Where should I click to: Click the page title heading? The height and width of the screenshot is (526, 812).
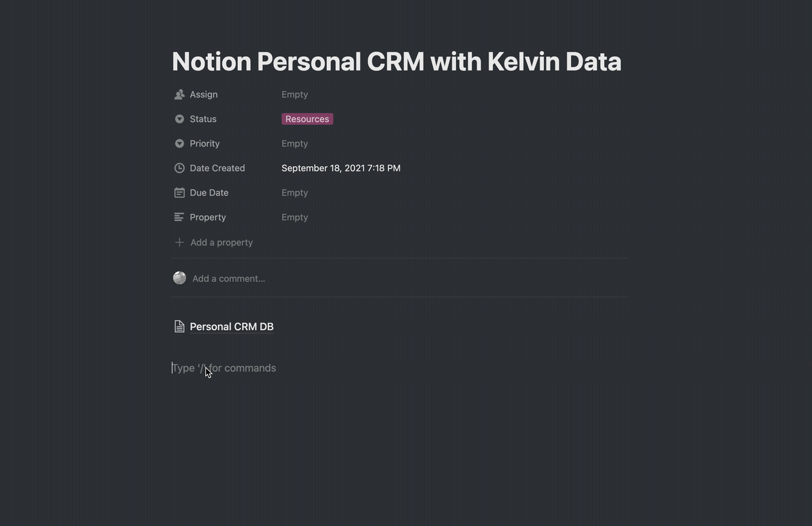397,61
